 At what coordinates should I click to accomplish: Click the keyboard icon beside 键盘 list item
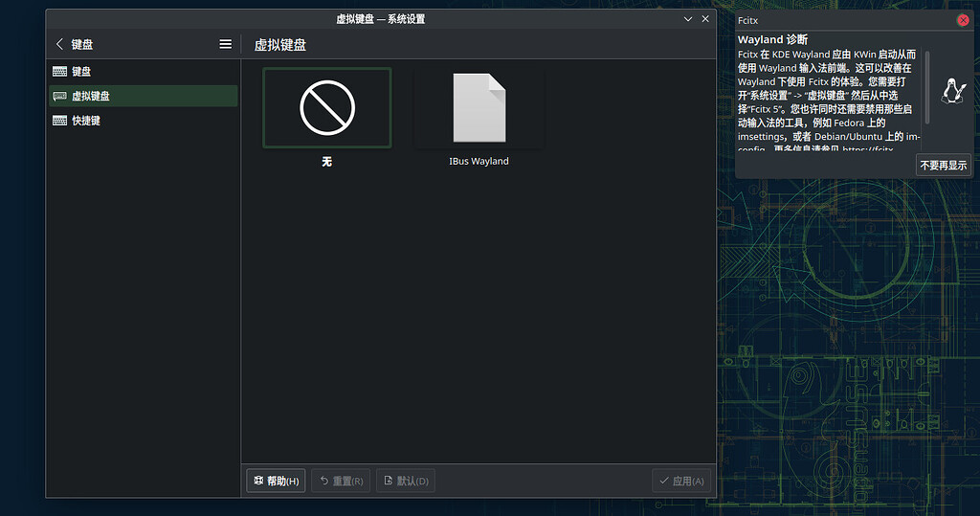(60, 71)
